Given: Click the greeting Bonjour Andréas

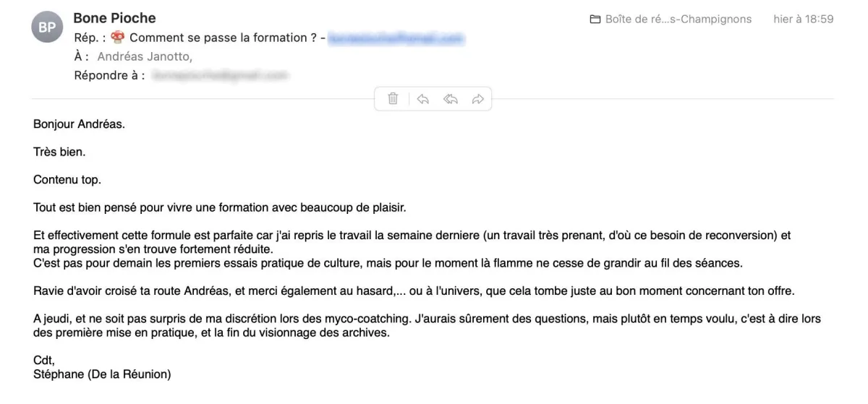Looking at the screenshot, I should (79, 124).
